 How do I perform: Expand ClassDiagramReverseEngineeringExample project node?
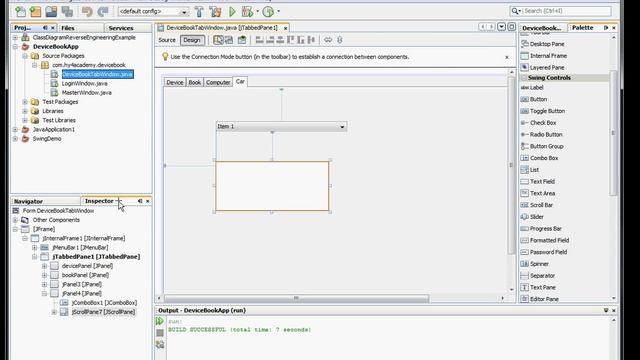point(16,38)
